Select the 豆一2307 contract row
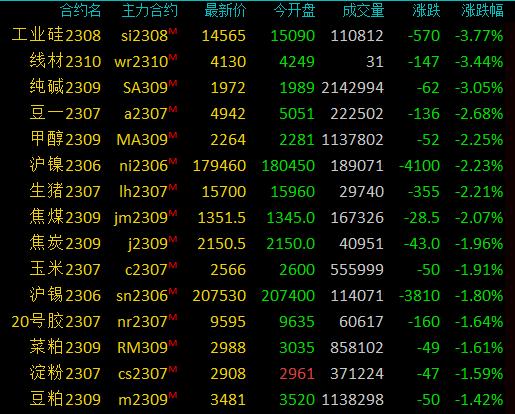 tap(257, 113)
